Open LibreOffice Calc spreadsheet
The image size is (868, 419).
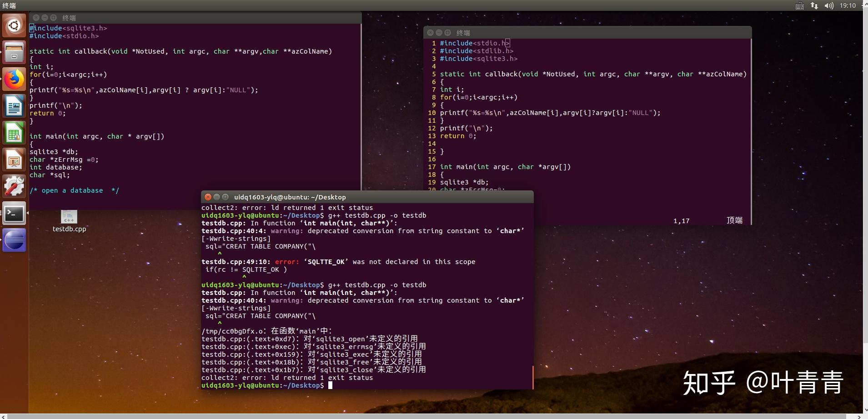tap(14, 132)
